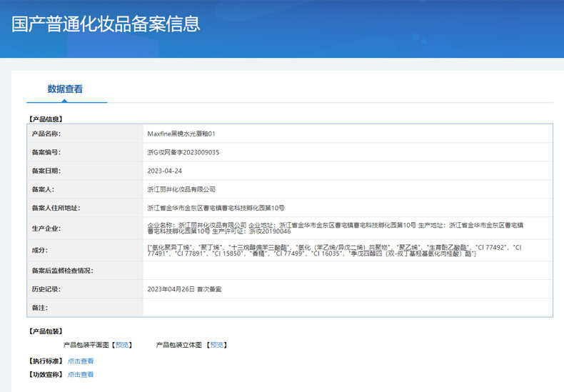This screenshot has width=564, height=392.
Task: Click the 备案人住所地址 label
Action: [x=56, y=208]
